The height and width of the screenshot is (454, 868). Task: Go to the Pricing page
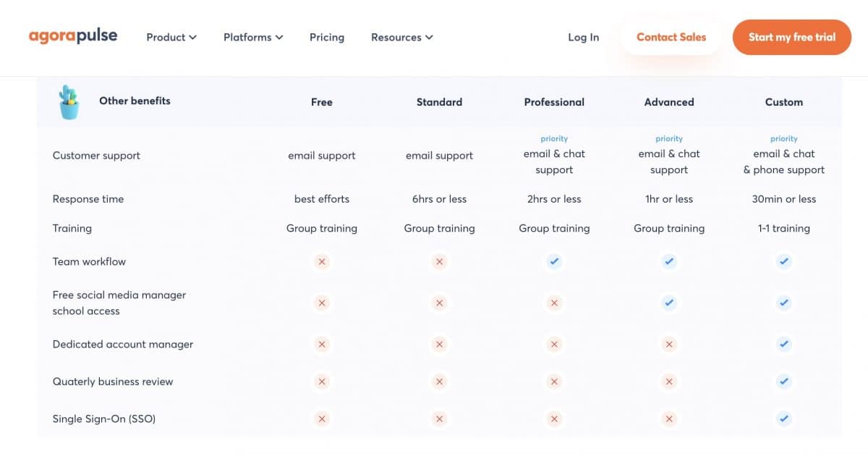point(327,37)
